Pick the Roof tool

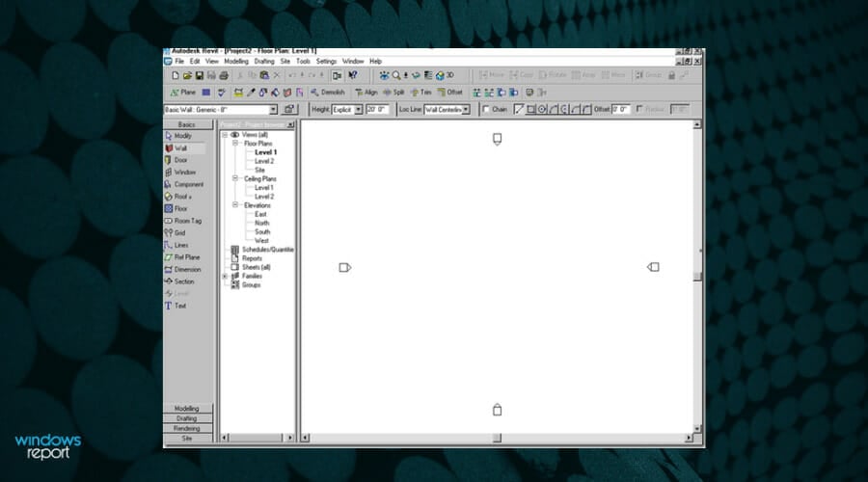click(182, 197)
